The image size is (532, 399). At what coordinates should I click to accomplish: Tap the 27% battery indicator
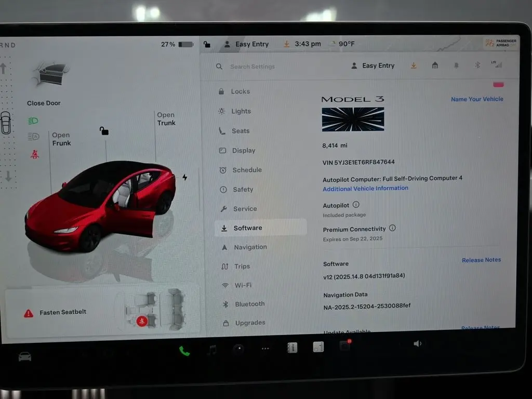(x=177, y=45)
